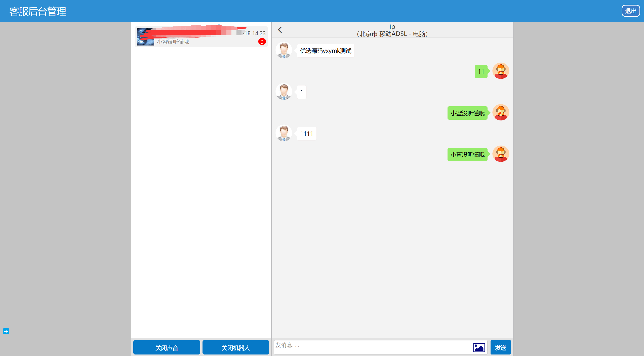Click visitor avatar beside the 1111 message
Screen dimensions: 644x356
click(x=284, y=133)
